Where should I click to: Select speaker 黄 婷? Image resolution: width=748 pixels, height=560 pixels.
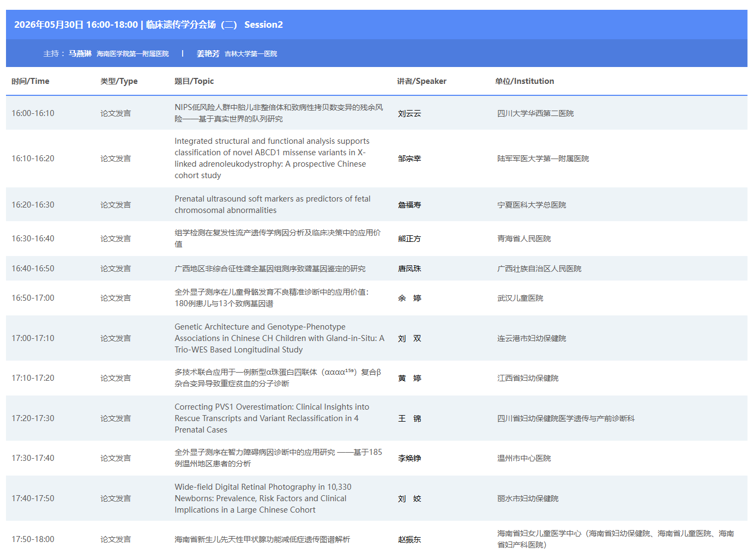(409, 378)
